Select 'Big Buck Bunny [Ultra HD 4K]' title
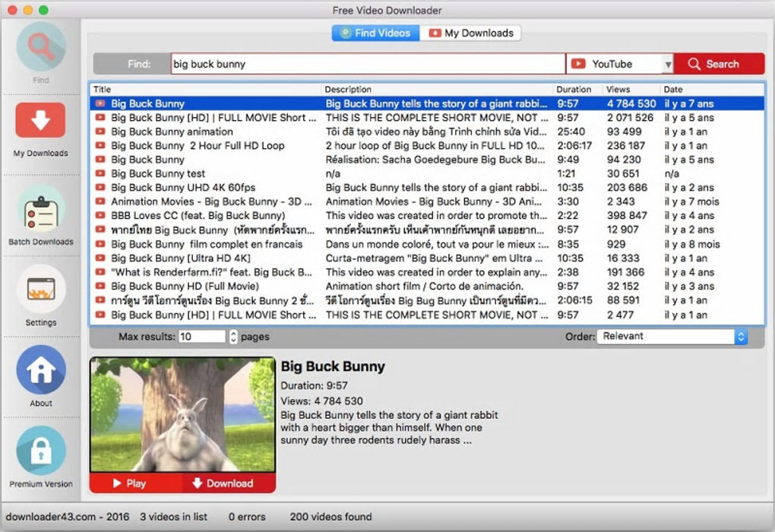The height and width of the screenshot is (532, 775). [180, 258]
